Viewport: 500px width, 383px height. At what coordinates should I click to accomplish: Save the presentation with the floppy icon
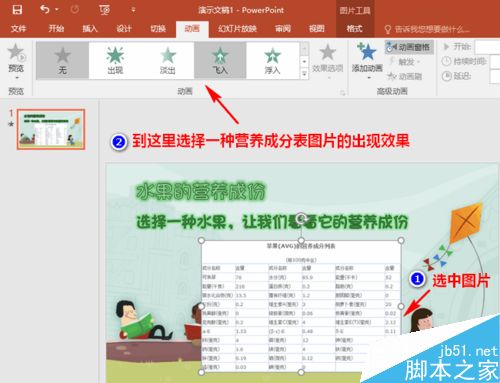click(17, 9)
